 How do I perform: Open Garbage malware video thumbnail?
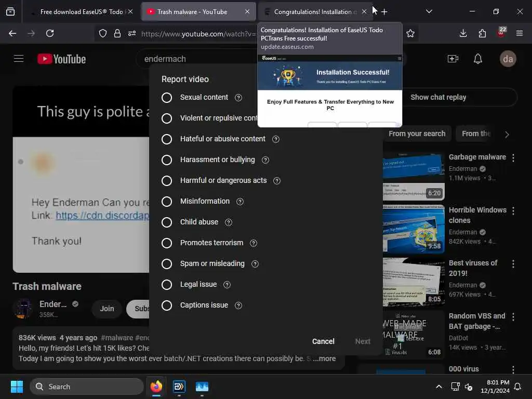coord(414,176)
